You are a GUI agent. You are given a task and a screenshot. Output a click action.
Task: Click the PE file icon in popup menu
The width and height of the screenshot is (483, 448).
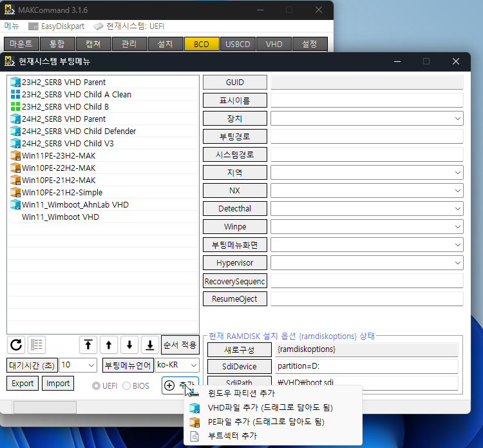pos(194,422)
